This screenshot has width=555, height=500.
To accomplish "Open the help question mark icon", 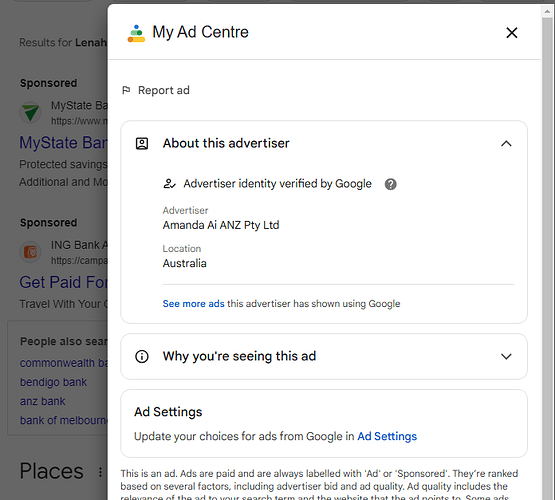I will (390, 184).
